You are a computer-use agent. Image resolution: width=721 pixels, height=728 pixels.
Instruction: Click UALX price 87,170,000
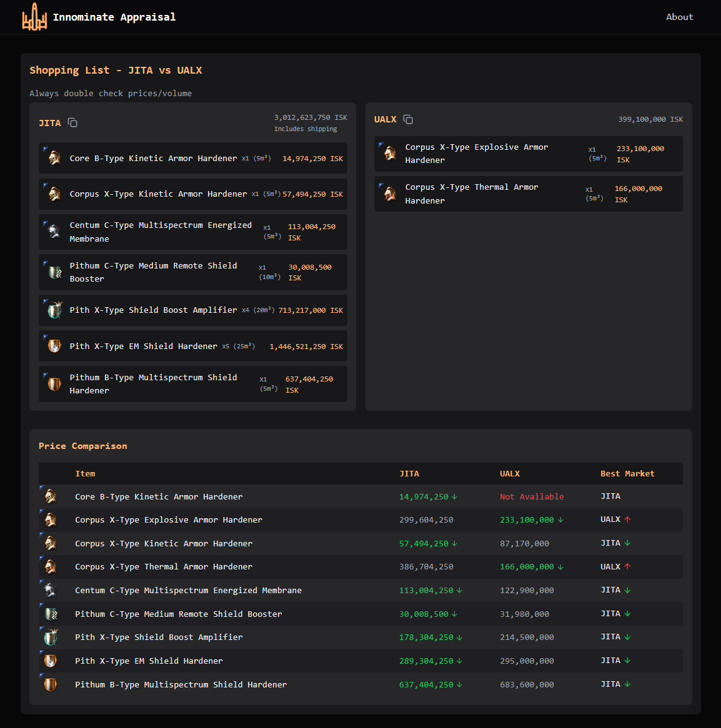pos(524,543)
